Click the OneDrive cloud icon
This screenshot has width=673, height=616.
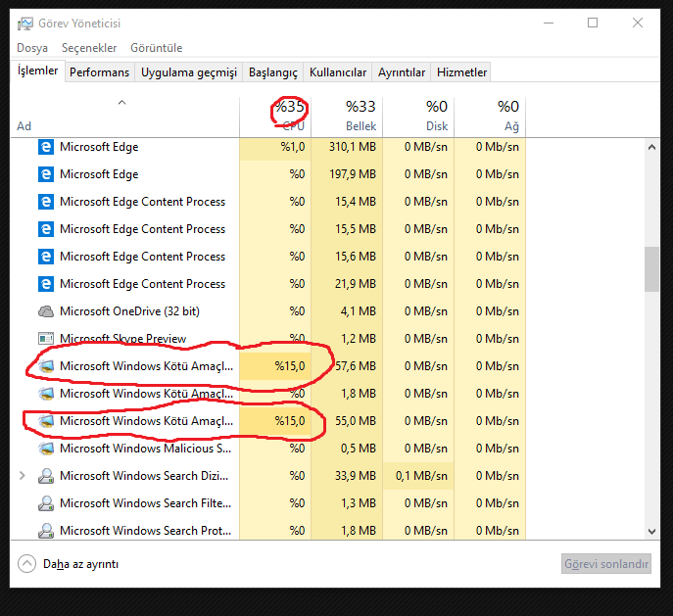[x=46, y=311]
